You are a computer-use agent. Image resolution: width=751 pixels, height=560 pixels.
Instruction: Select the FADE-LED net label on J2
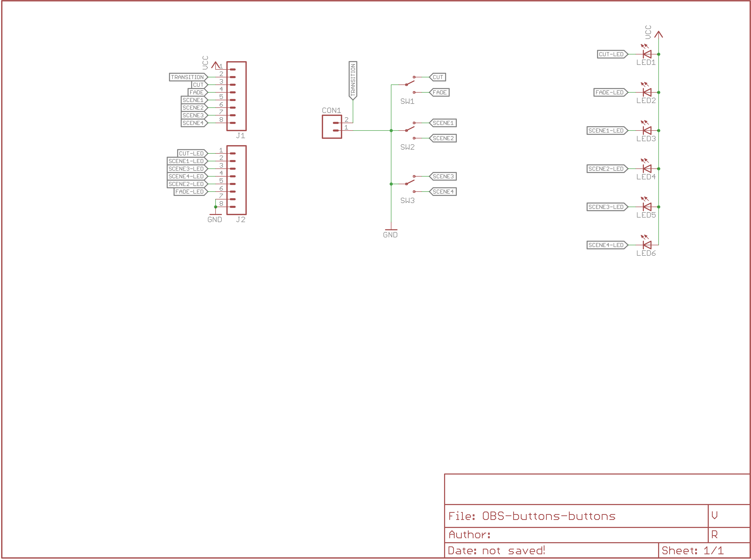click(191, 192)
